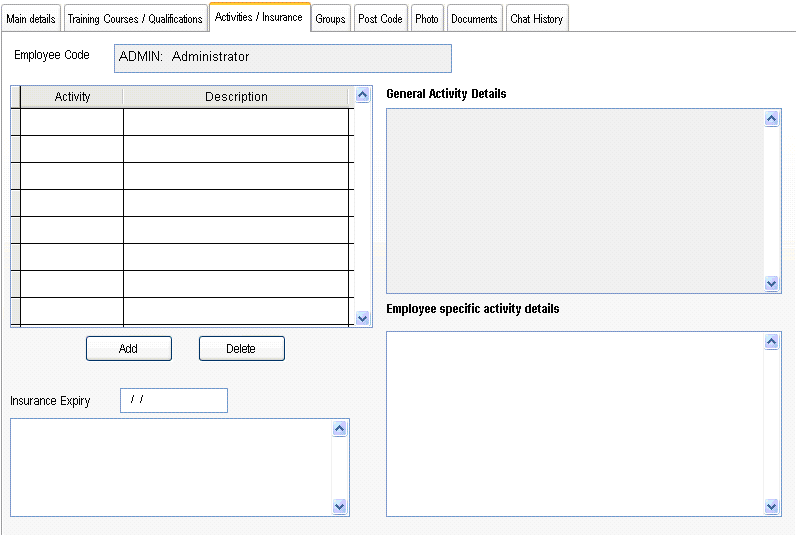Click the Description column header
The width and height of the screenshot is (796, 535).
coord(236,97)
